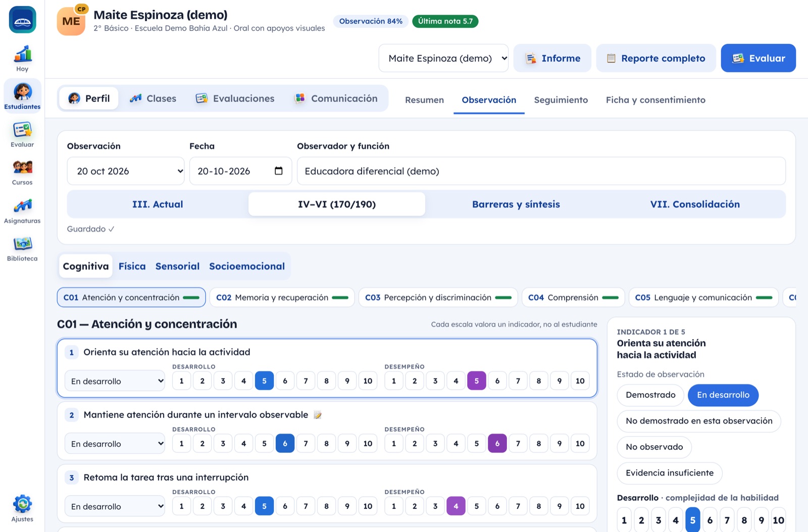The height and width of the screenshot is (532, 808).
Task: Click the Observador y función input field
Action: pyautogui.click(x=541, y=171)
